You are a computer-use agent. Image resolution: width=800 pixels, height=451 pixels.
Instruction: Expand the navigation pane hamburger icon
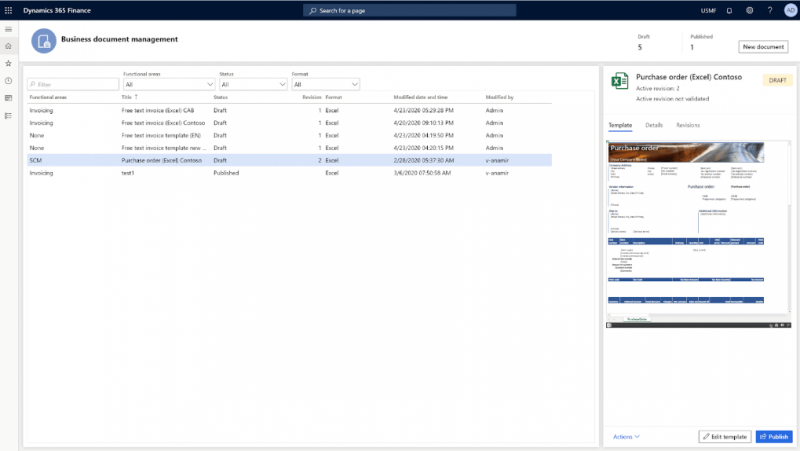coord(8,29)
